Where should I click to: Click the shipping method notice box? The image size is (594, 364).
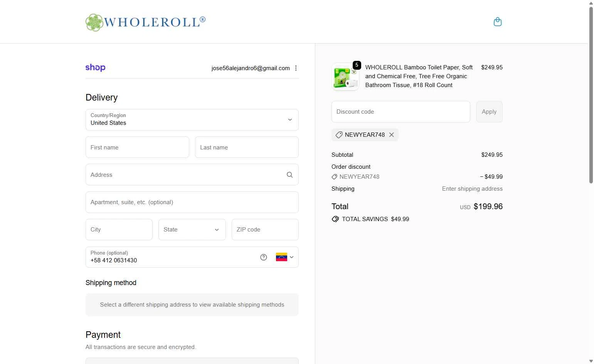[192, 305]
